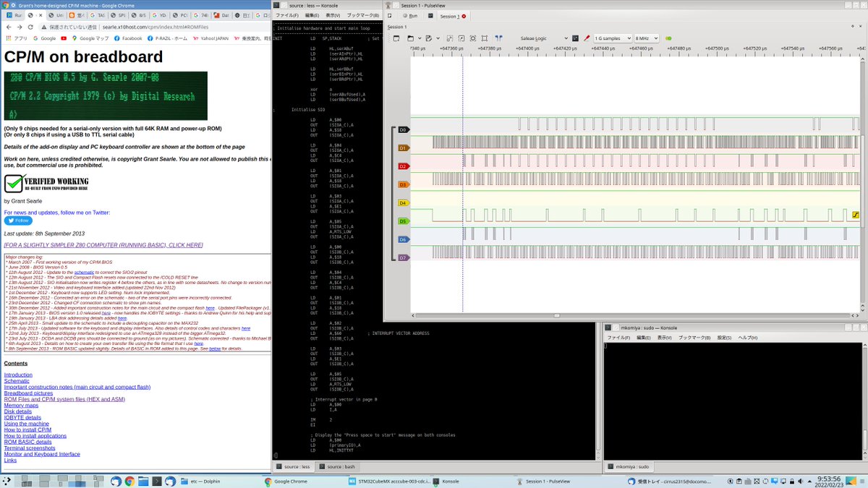This screenshot has height=488, width=868.
Task: Click the PulseView zoom in icon
Action: point(450,38)
